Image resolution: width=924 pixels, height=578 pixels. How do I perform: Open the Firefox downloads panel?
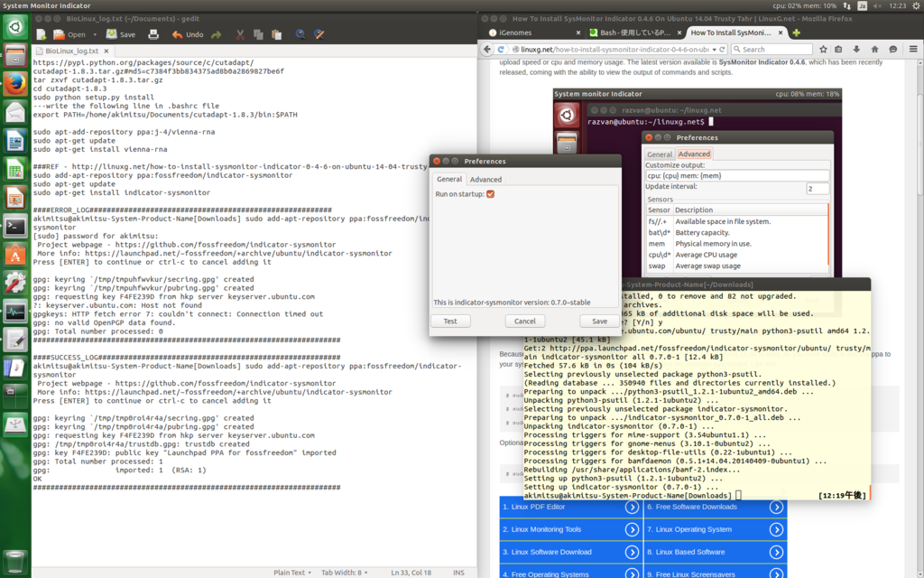[856, 50]
